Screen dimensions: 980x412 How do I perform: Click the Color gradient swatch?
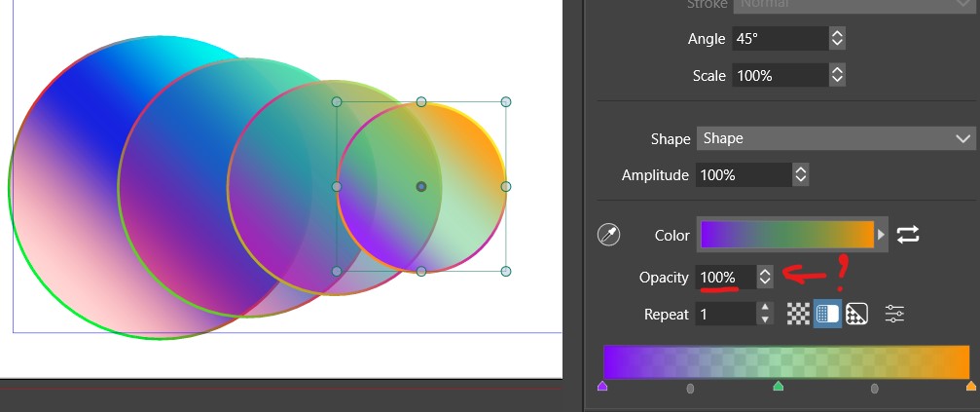click(x=786, y=235)
